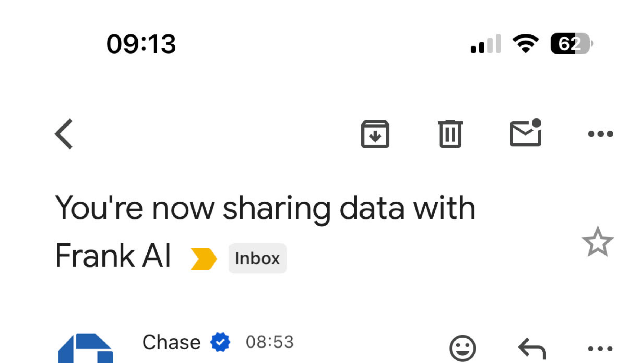This screenshot has height=363, width=644.
Task: Reply to Chase's message
Action: click(x=532, y=348)
